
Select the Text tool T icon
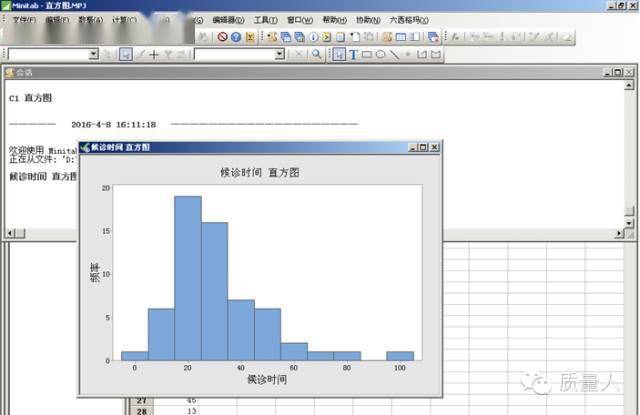[x=353, y=54]
